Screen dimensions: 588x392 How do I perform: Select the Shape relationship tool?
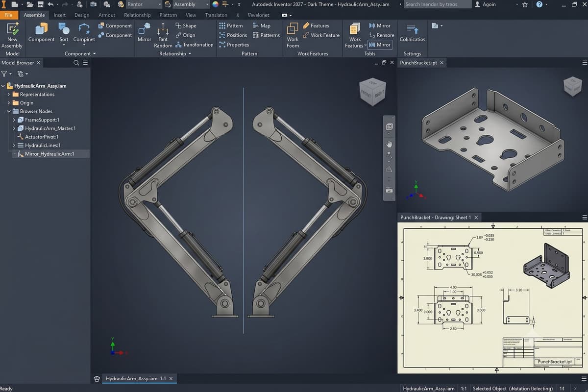186,25
